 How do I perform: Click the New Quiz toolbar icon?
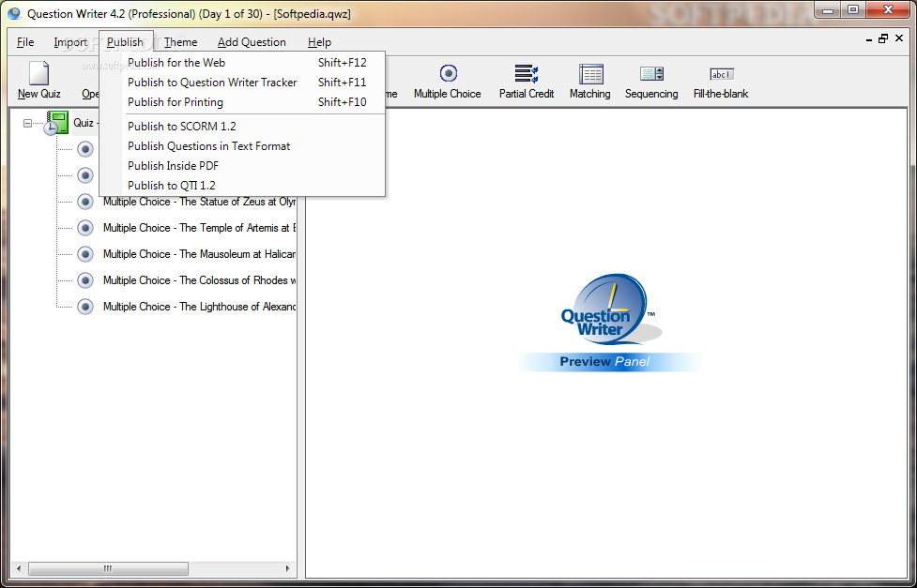click(x=38, y=80)
